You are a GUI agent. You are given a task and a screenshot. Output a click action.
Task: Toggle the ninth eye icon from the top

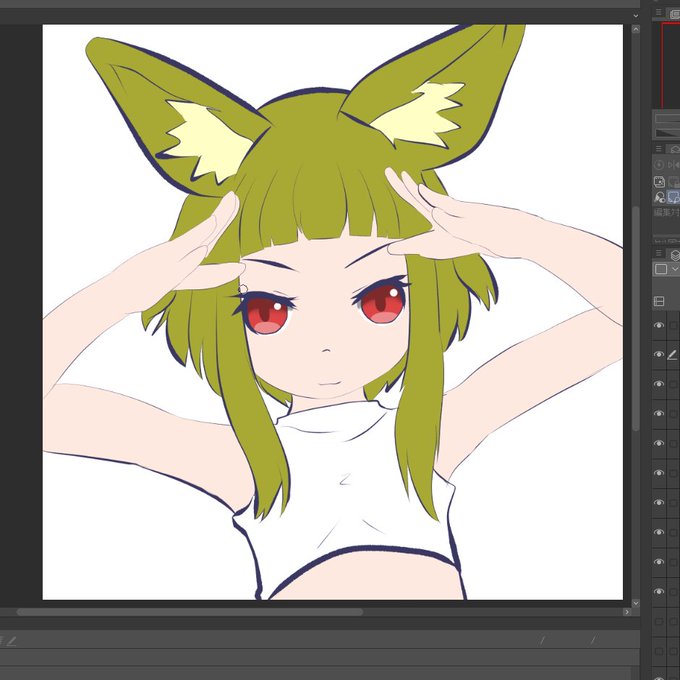click(x=659, y=562)
